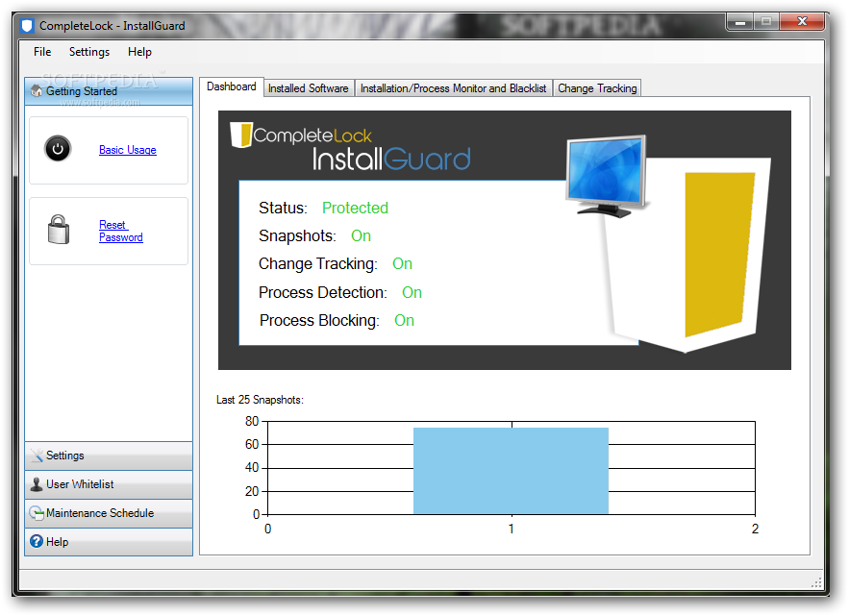Click the window resize grip at corner
The image size is (849, 616).
[816, 582]
